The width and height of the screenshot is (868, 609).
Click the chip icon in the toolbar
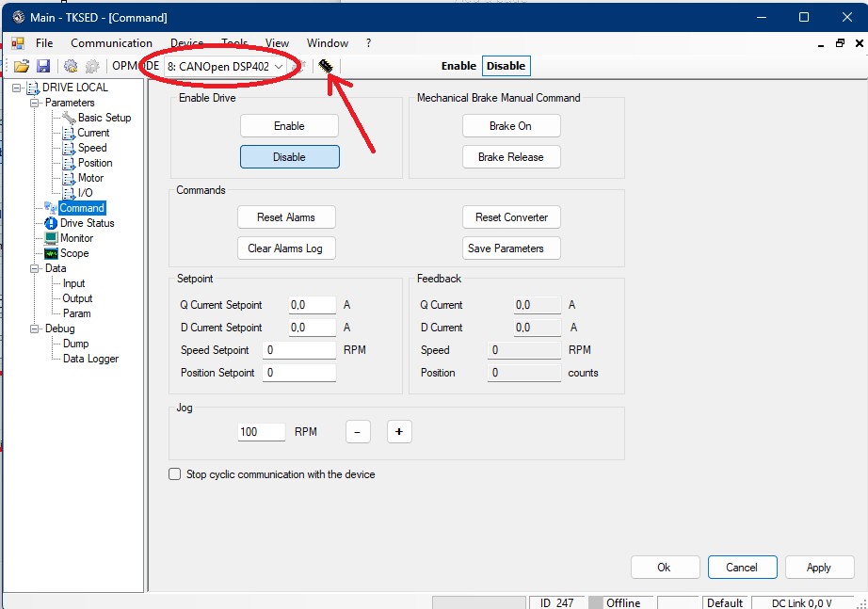click(x=326, y=66)
